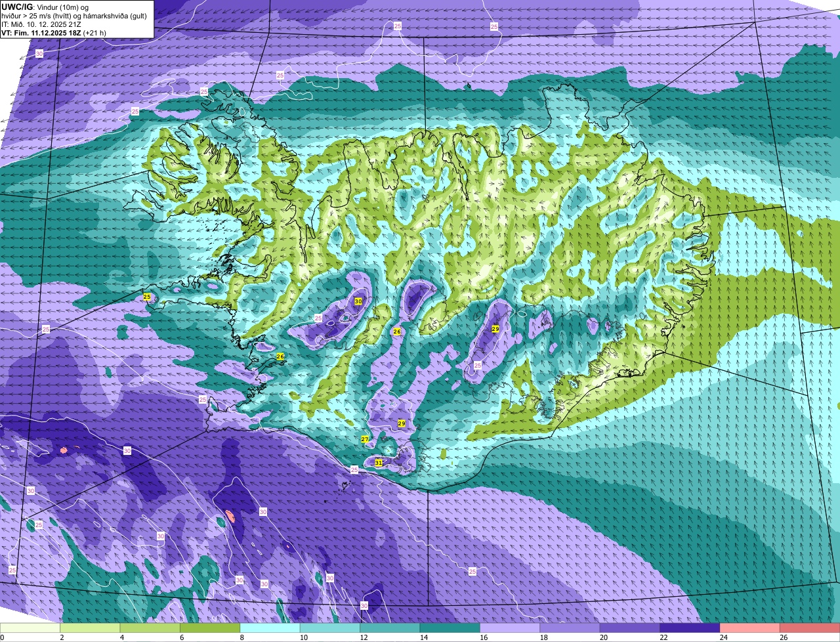This screenshot has width=840, height=642.
Task: Click the legend tick label 4
Action: pyautogui.click(x=121, y=637)
